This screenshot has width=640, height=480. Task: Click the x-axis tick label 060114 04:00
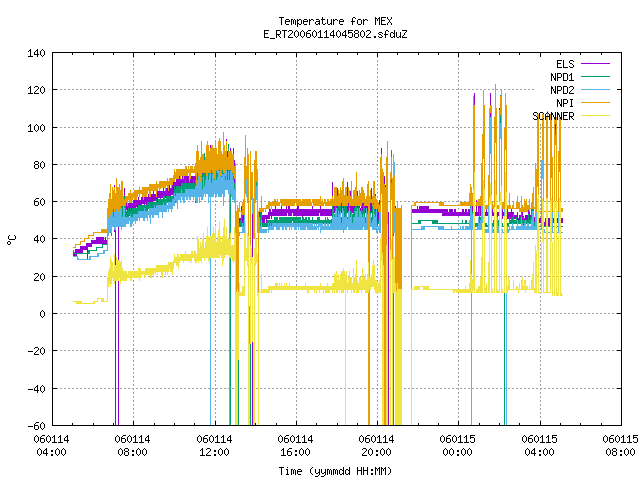pos(51,446)
